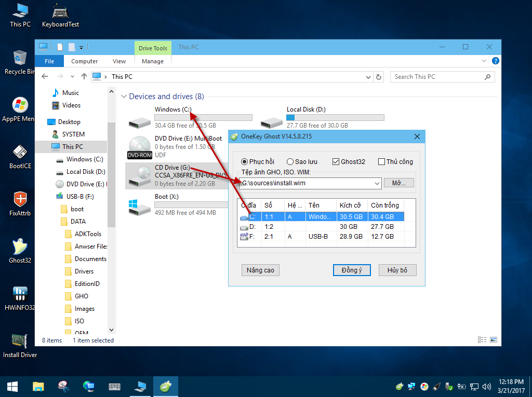Open the Windows Start button
The width and height of the screenshot is (532, 397).
(x=12, y=387)
